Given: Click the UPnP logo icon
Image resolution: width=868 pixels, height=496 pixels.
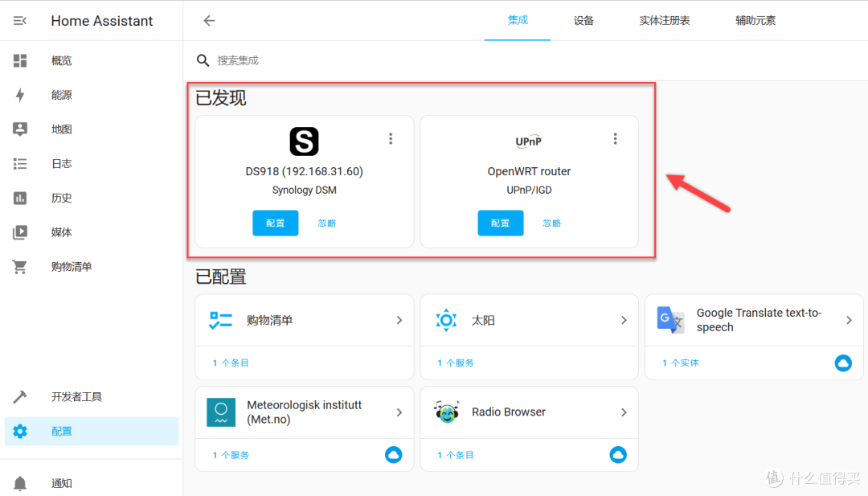Looking at the screenshot, I should (529, 141).
